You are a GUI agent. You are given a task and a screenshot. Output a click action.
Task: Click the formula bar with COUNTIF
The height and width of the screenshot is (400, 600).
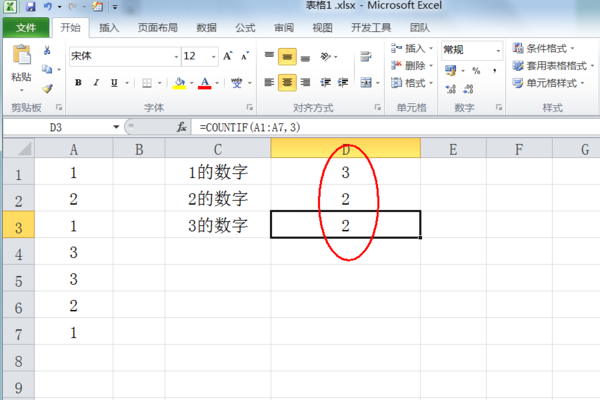[x=395, y=127]
